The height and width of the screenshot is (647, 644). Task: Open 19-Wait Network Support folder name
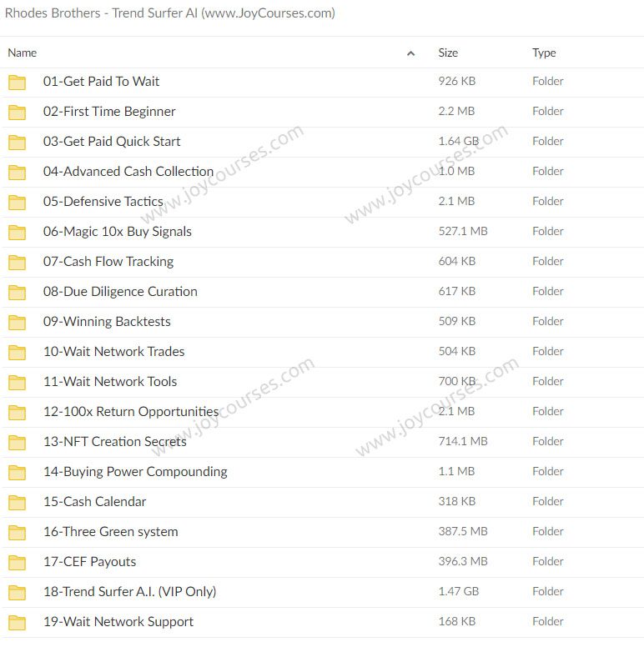(x=118, y=622)
